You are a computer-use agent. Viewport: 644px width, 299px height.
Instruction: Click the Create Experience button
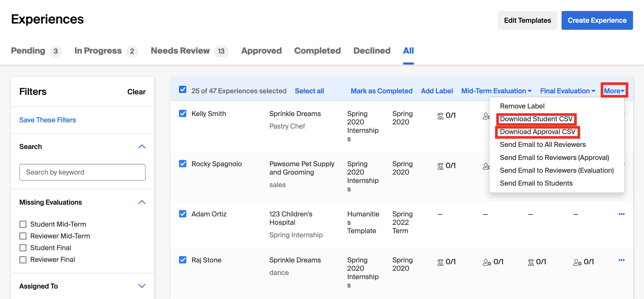(597, 20)
